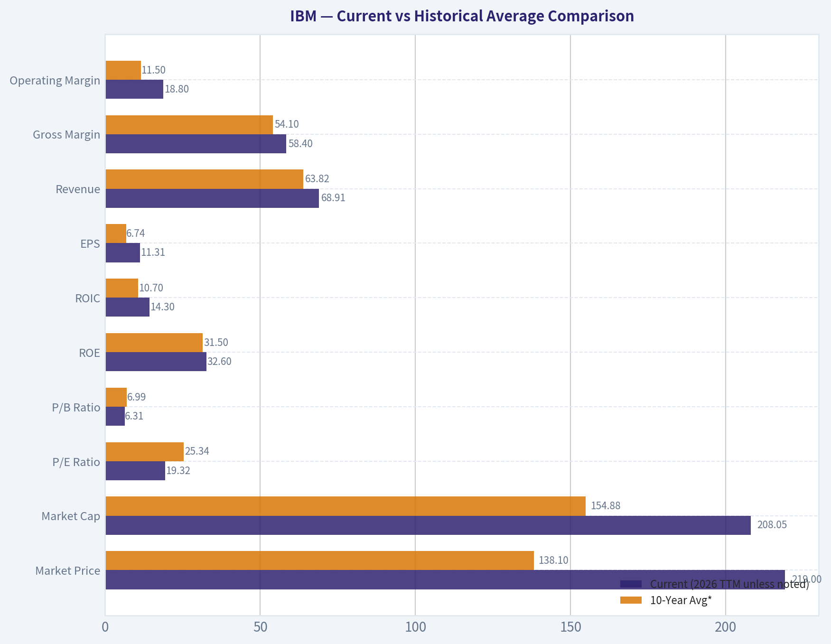This screenshot has height=644, width=831.
Task: Click the purple Revenue bar valued 68.91
Action: coord(212,198)
